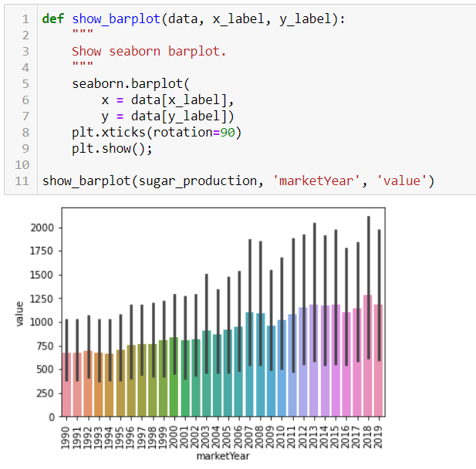476x469 pixels.
Task: Click the x-axis tick label 2013
Action: 313,437
